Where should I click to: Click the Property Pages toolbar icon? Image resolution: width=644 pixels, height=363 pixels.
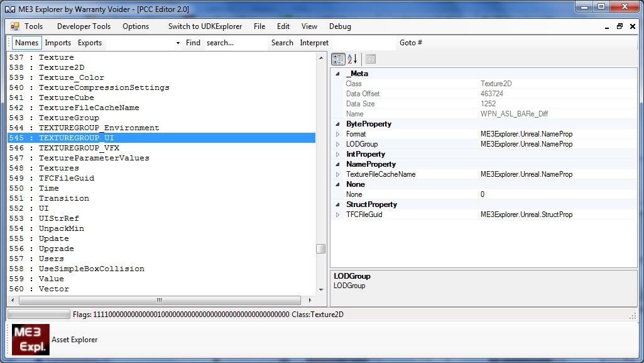click(371, 59)
